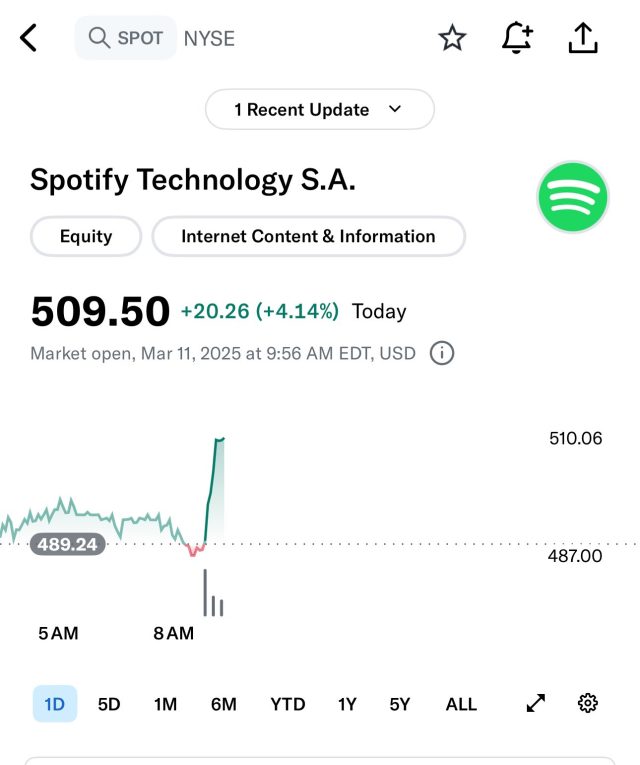Add SPOT to watchlist with star icon

coord(452,38)
